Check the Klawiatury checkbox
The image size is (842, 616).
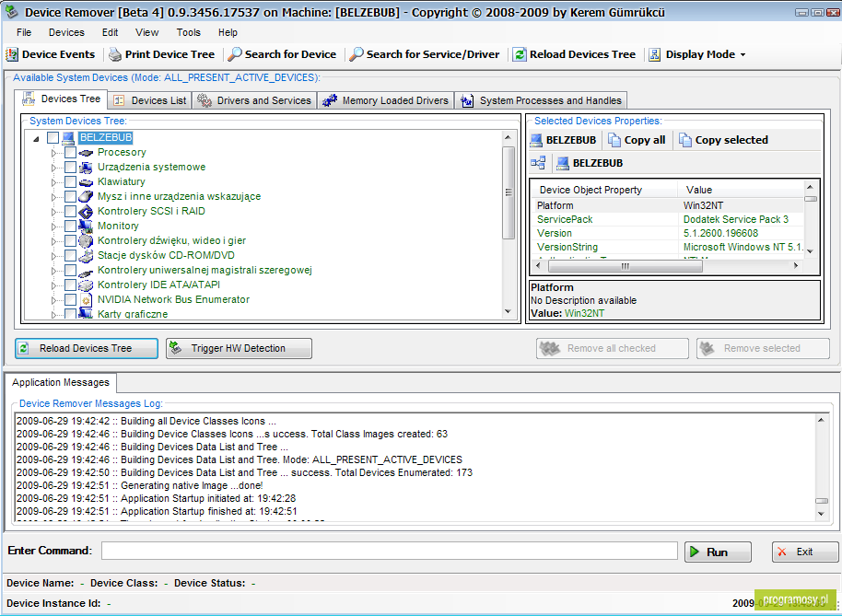tap(70, 182)
